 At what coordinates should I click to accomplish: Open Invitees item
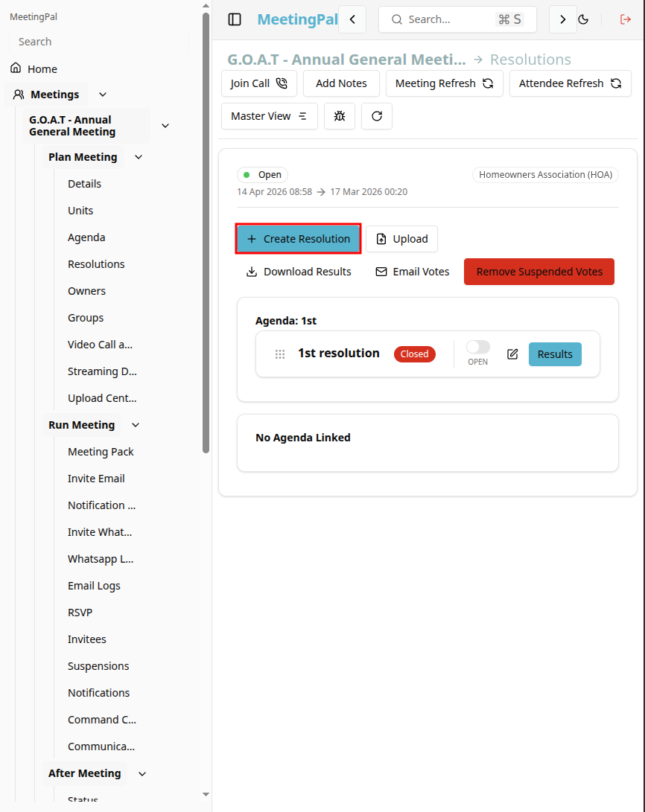(x=86, y=639)
